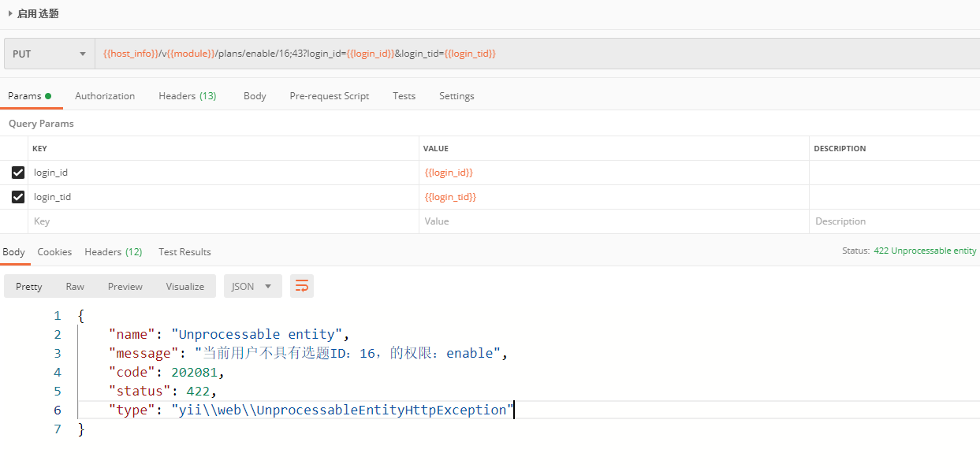
Task: Switch response view to Preview
Action: pos(125,286)
